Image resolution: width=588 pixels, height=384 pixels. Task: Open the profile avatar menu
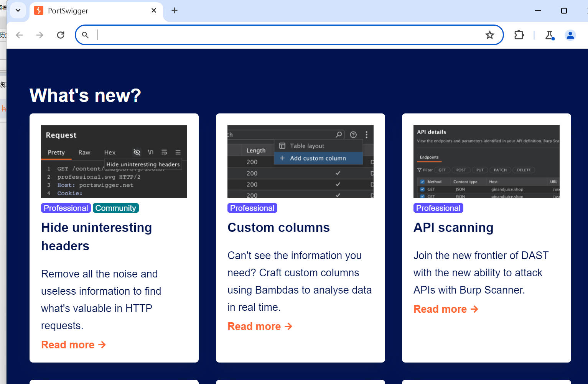pyautogui.click(x=570, y=35)
